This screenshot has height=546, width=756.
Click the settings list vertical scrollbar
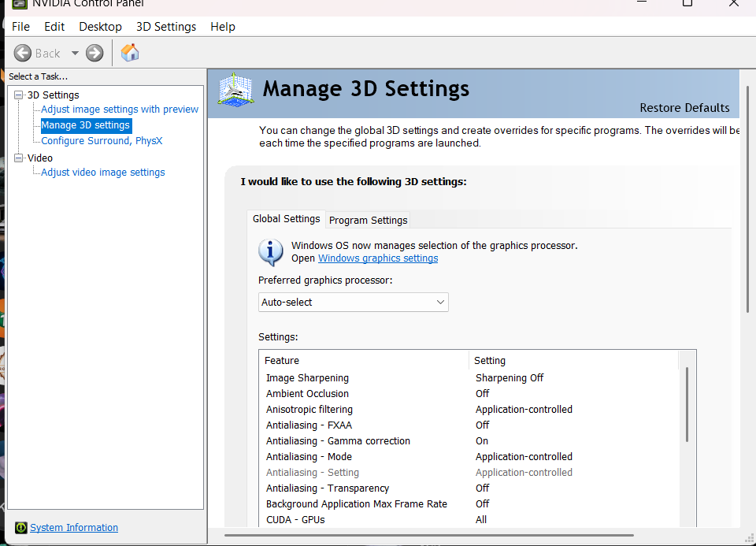687,405
